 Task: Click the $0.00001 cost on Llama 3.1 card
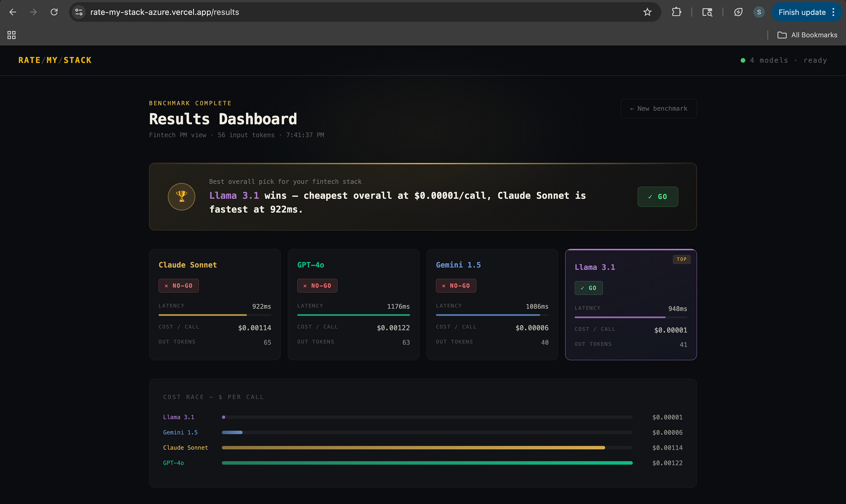click(x=670, y=330)
